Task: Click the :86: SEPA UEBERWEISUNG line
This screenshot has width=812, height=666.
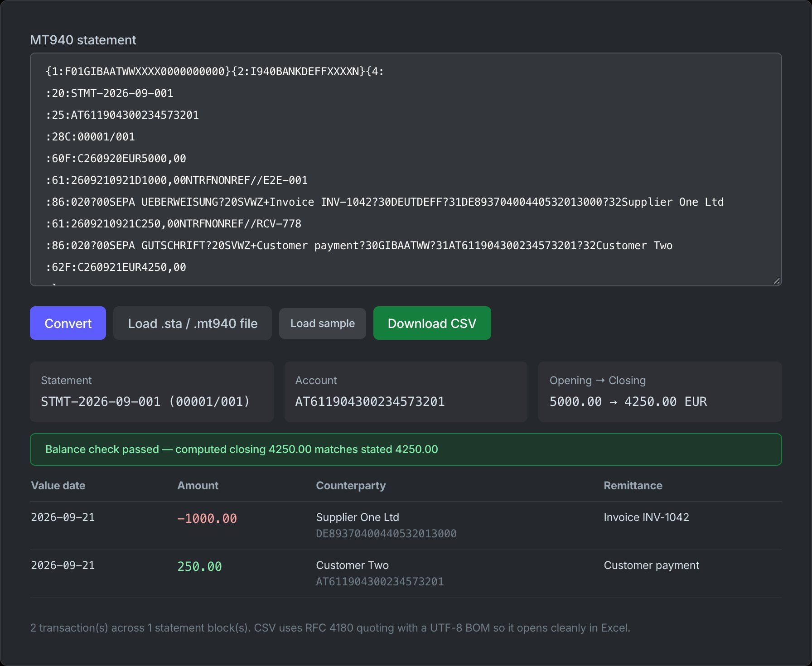Action: [x=385, y=202]
